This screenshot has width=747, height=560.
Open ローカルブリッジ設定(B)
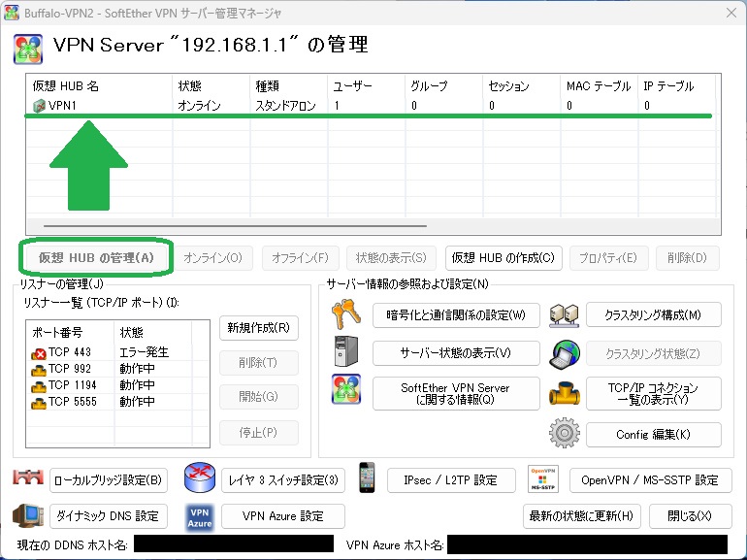coord(109,480)
